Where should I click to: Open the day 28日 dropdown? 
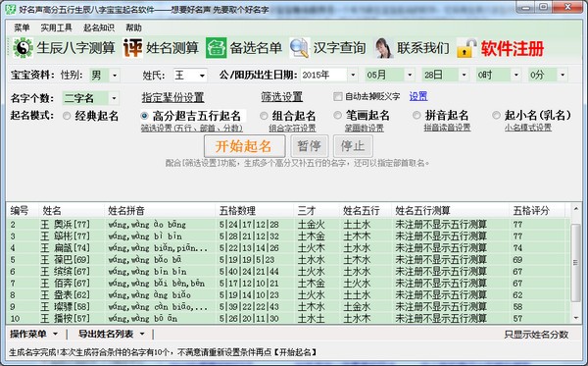(x=465, y=76)
